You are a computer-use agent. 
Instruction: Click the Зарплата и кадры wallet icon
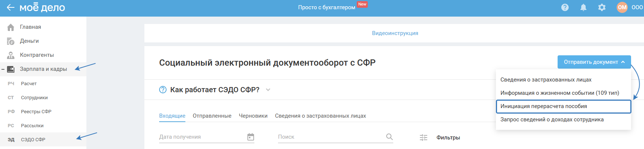[x=11, y=69]
